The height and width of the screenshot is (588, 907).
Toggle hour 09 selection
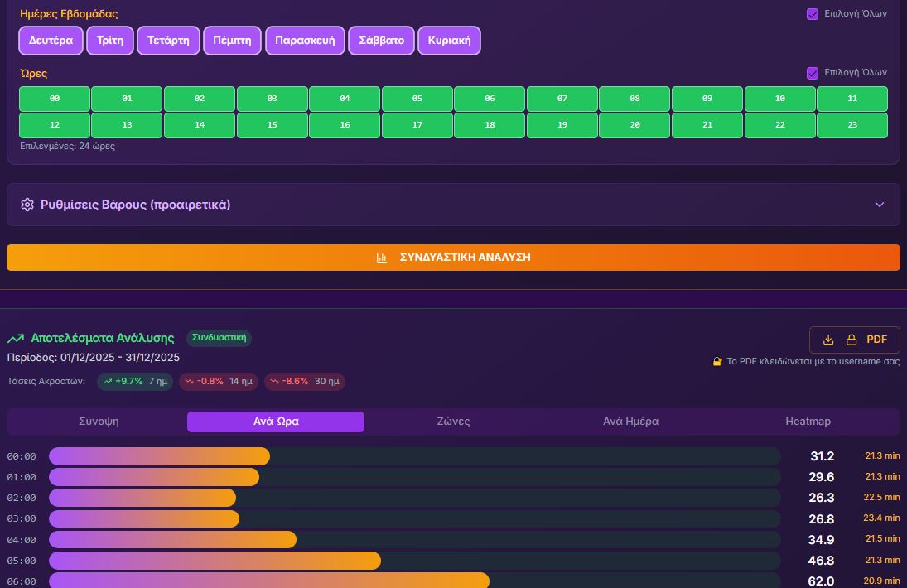pyautogui.click(x=707, y=99)
